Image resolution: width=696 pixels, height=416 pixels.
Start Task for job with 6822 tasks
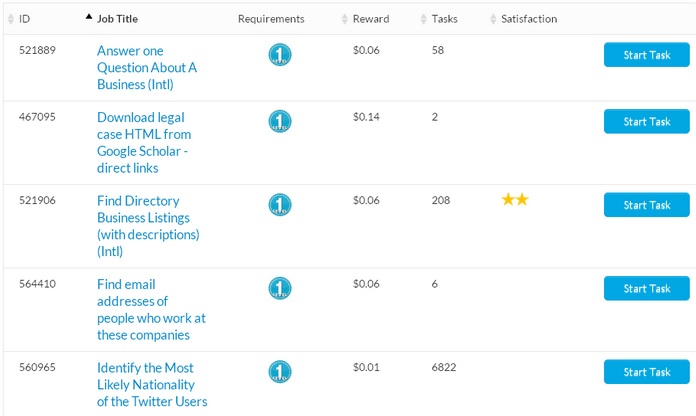(646, 372)
